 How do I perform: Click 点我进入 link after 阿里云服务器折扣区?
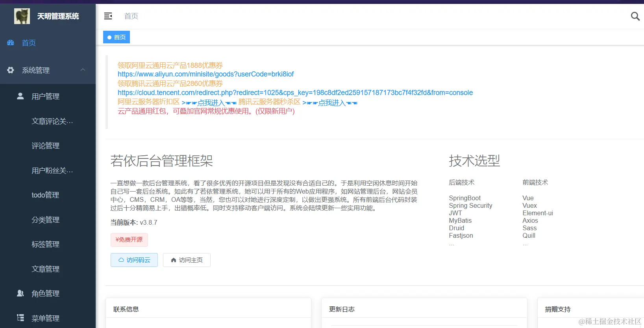pos(209,102)
